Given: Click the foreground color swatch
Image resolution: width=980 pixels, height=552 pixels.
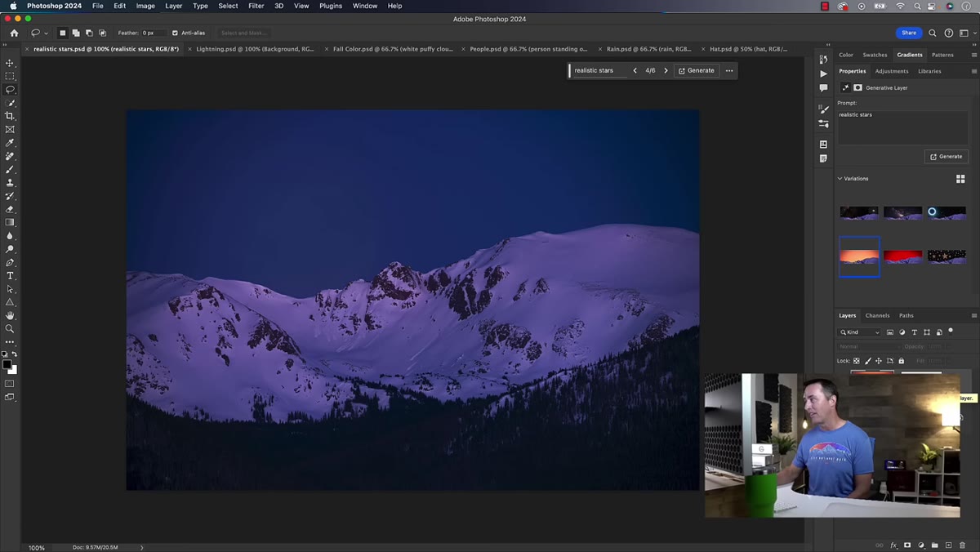Looking at the screenshot, I should (x=7, y=365).
